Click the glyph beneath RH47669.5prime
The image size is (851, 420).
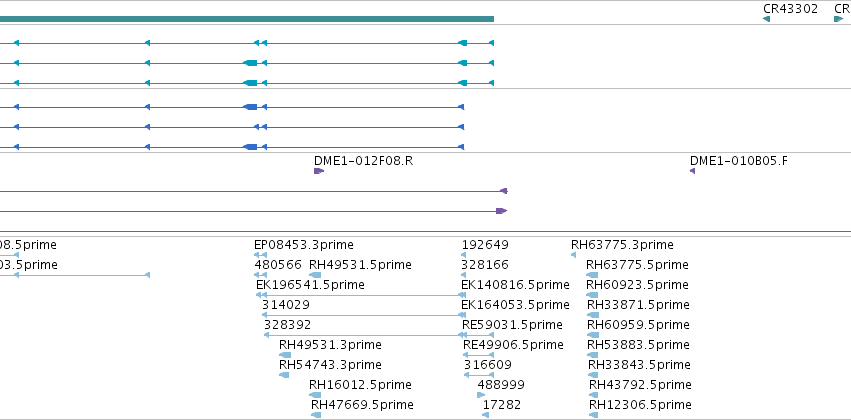coord(316,415)
